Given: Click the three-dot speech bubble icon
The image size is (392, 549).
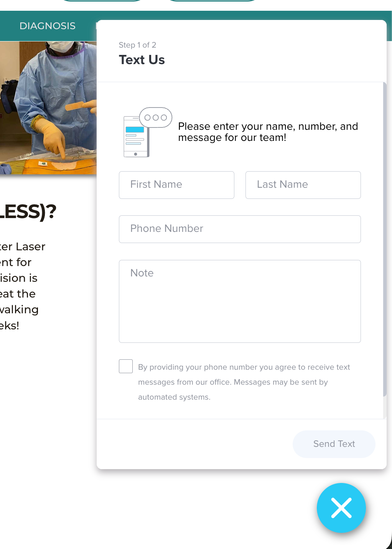Looking at the screenshot, I should 156,117.
